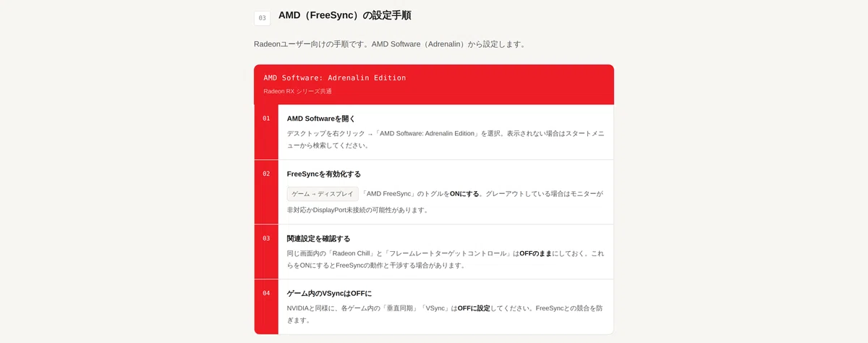Click the bold text ONにする
Viewport: 868px width, 343px height.
tap(464, 194)
